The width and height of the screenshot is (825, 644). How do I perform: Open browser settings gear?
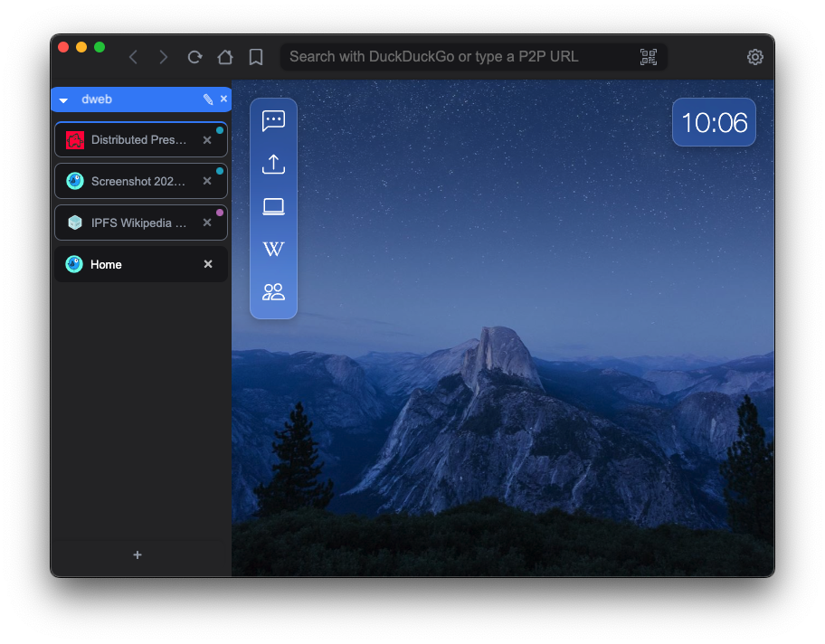tap(754, 57)
